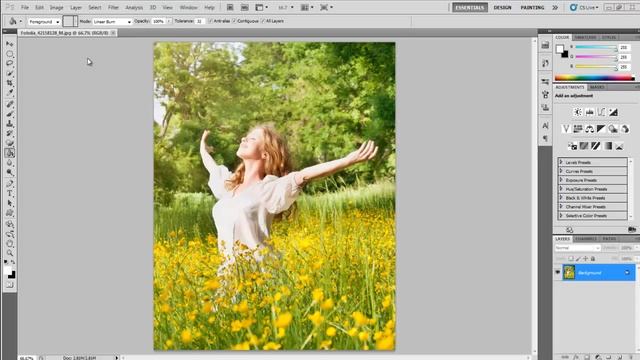The image size is (640, 360).
Task: Switch to the Swatches tab
Action: (585, 37)
